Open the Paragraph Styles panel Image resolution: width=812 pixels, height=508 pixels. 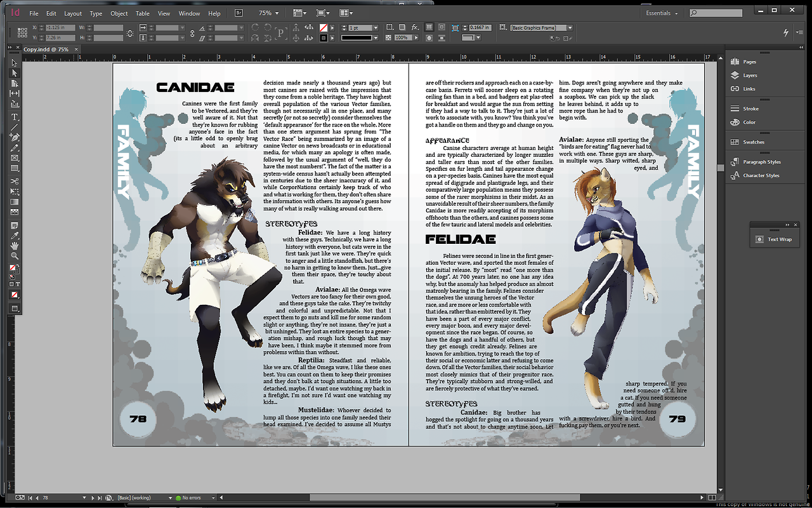(x=761, y=162)
